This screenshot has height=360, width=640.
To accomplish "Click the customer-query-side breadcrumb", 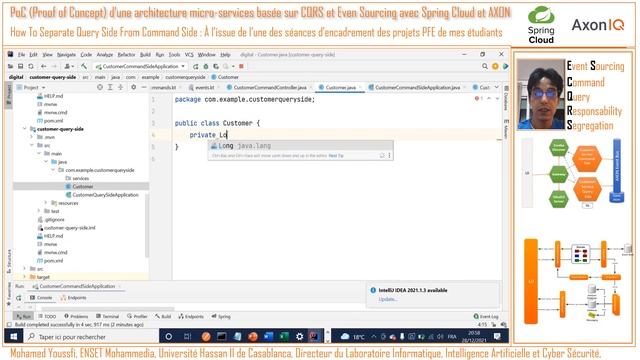I will (x=53, y=77).
